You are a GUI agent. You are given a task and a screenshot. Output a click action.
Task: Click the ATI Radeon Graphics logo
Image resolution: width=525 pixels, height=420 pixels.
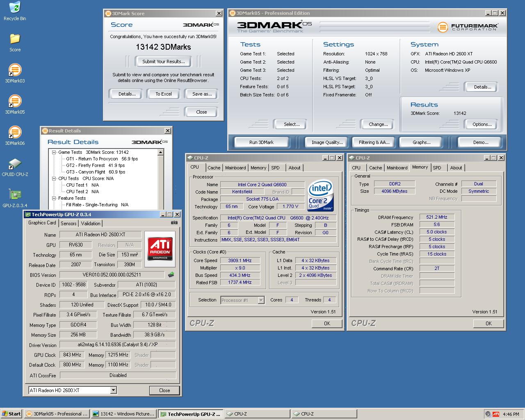(160, 249)
